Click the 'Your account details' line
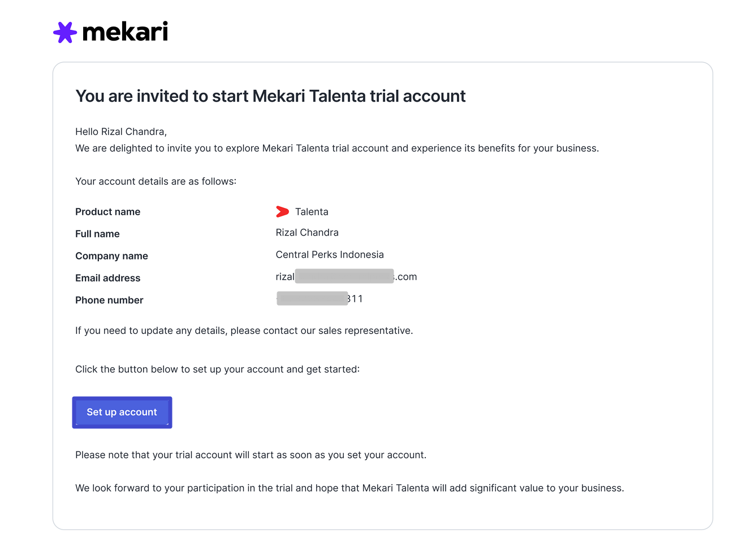The width and height of the screenshot is (734, 560). click(156, 181)
